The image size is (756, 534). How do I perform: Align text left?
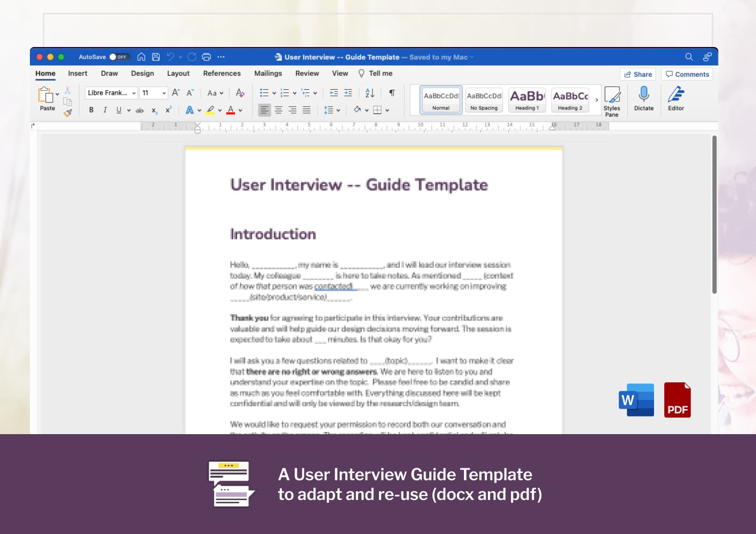[x=264, y=110]
